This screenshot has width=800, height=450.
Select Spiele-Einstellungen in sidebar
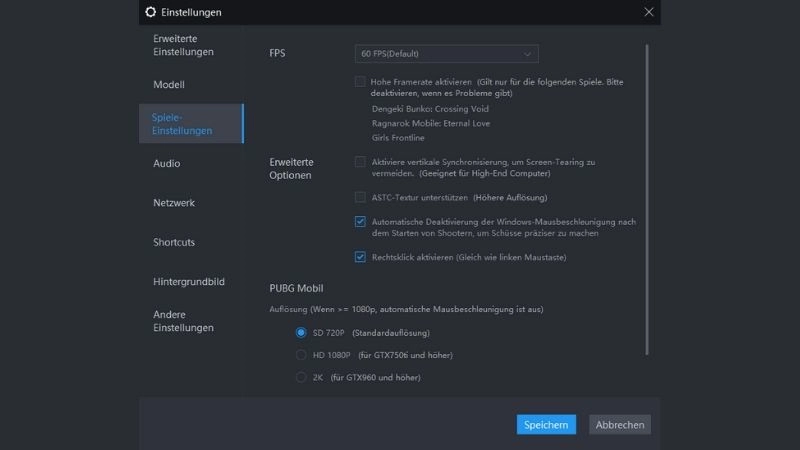click(x=191, y=123)
